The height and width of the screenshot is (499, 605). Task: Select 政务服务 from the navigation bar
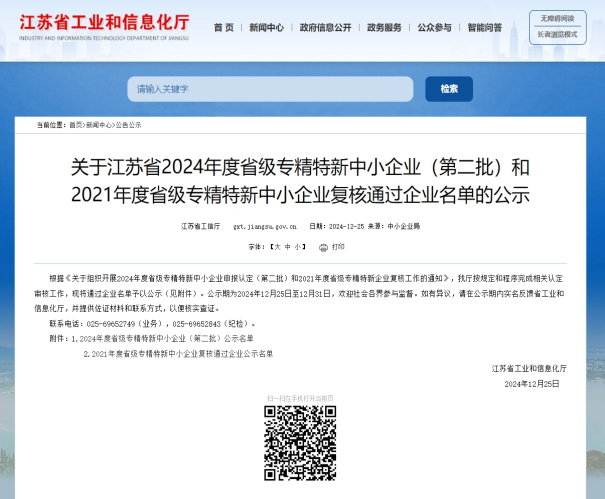tap(384, 28)
